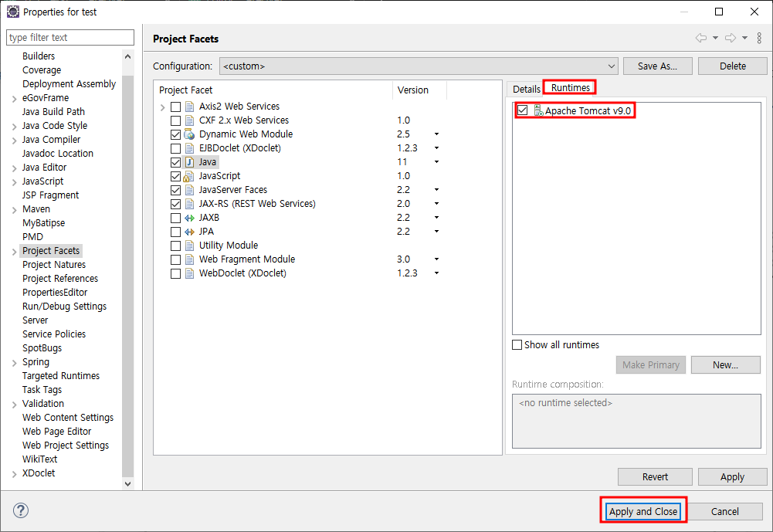Click Save As... for the configuration
Screen dimensions: 773x532
(657, 66)
